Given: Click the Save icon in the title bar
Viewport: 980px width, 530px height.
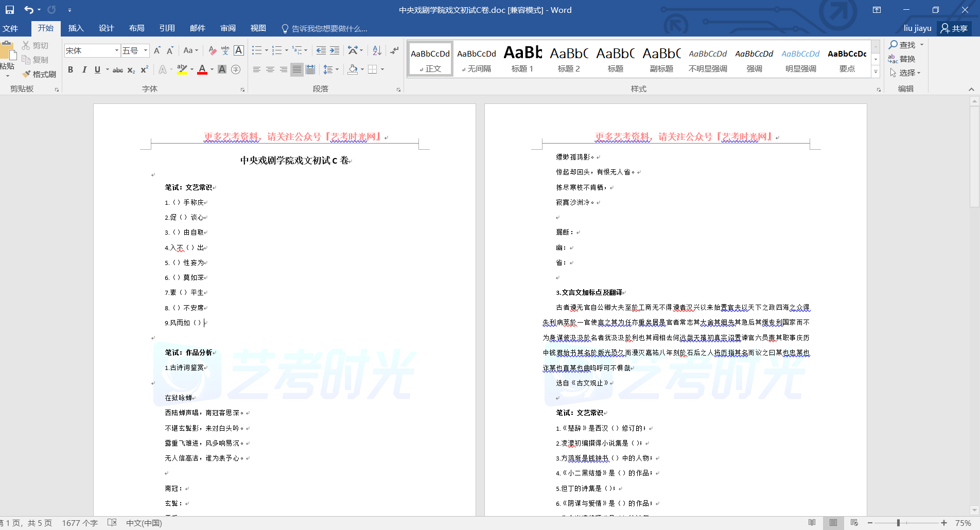Looking at the screenshot, I should click(10, 10).
